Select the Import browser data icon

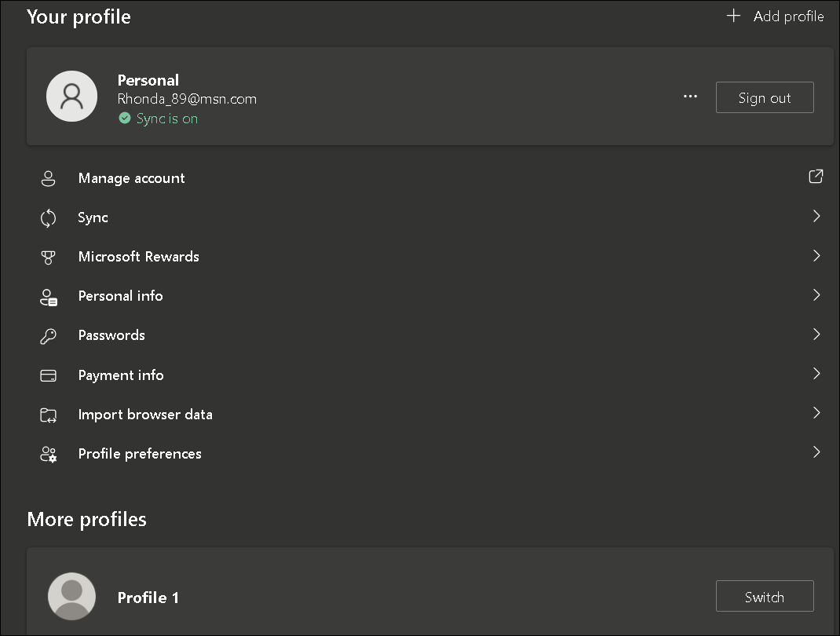point(48,414)
